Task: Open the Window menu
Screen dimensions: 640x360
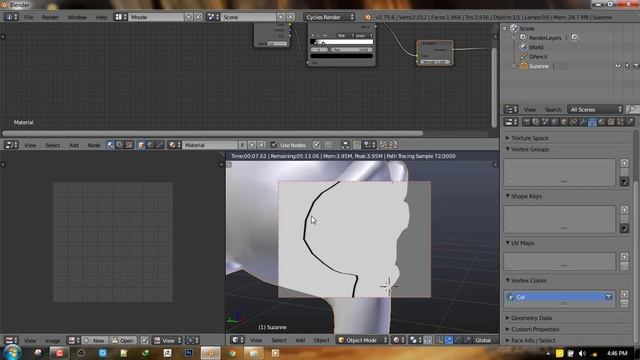Action: click(77, 17)
